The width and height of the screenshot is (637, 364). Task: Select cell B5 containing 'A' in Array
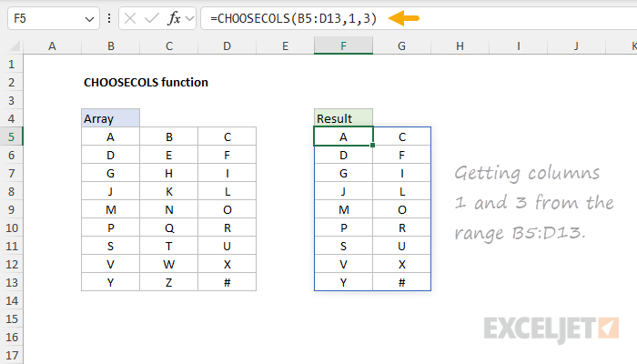tap(110, 136)
